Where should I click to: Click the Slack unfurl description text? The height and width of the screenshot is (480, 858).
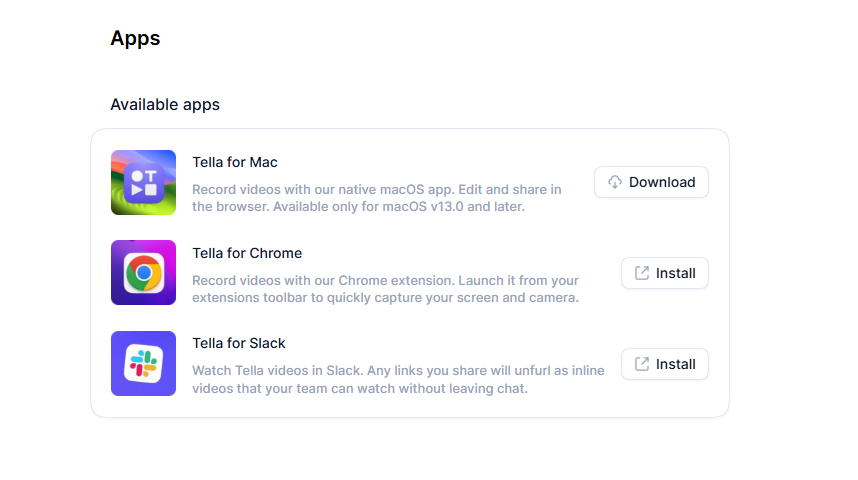pyautogui.click(x=398, y=379)
